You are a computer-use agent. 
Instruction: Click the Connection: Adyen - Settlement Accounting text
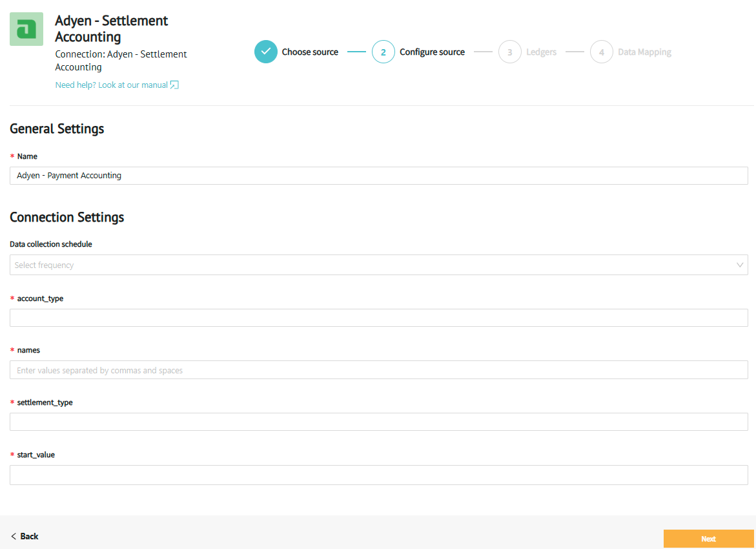(x=121, y=60)
